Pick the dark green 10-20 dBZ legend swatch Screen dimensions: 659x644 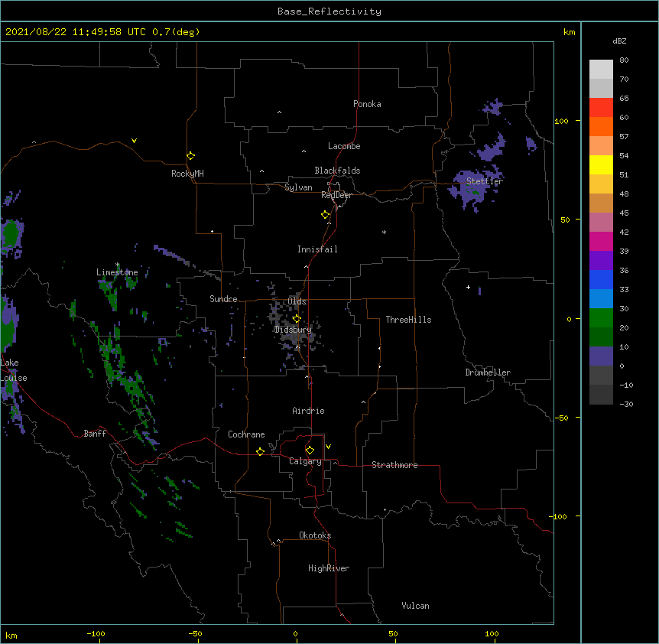tap(601, 337)
